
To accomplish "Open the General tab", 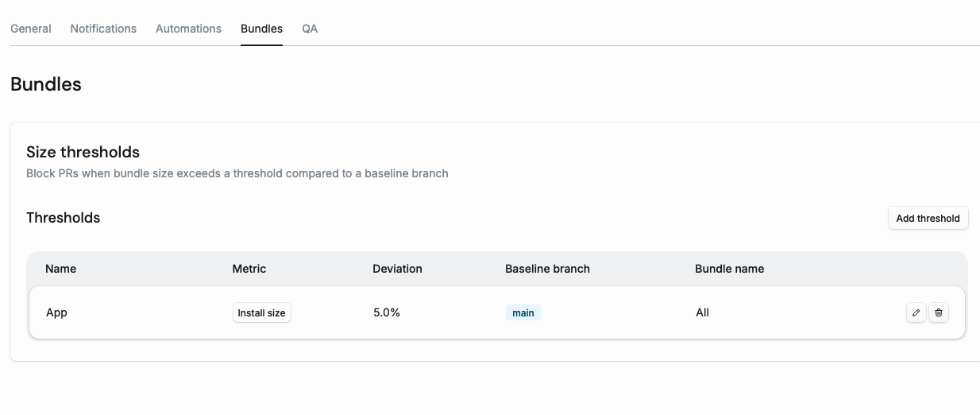I will pos(31,29).
